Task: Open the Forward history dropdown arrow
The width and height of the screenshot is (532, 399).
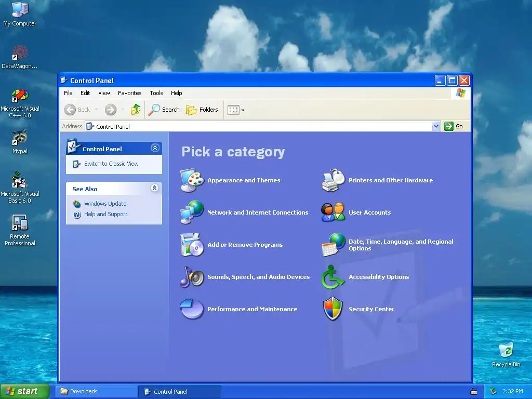Action: (123, 110)
